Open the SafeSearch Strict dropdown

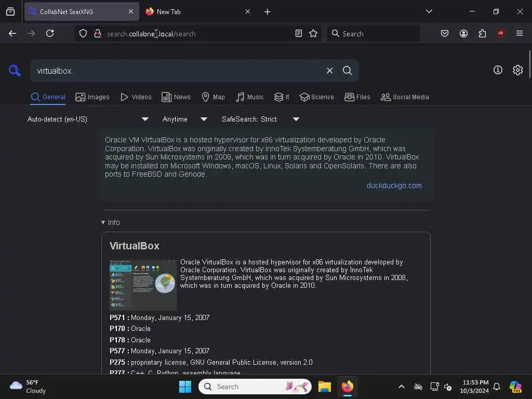[x=261, y=119]
